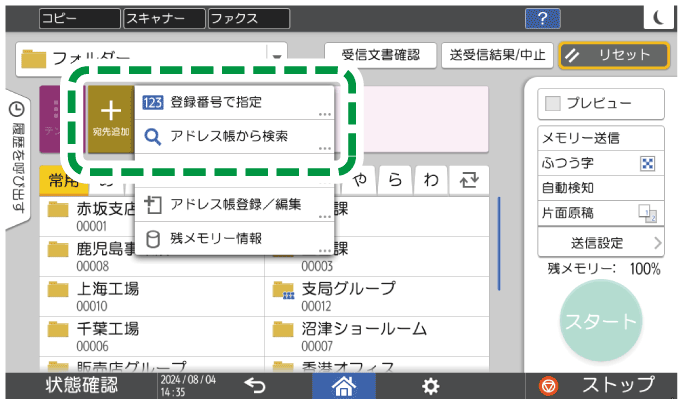Tap 送受信結果/中止 button
Viewport: 683px width, 404px height.
(497, 55)
